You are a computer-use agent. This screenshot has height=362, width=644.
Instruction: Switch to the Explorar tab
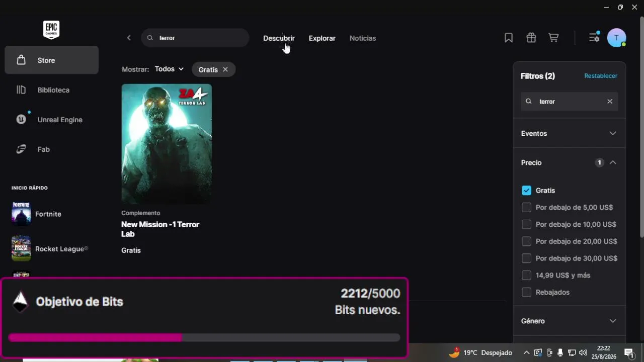point(322,38)
